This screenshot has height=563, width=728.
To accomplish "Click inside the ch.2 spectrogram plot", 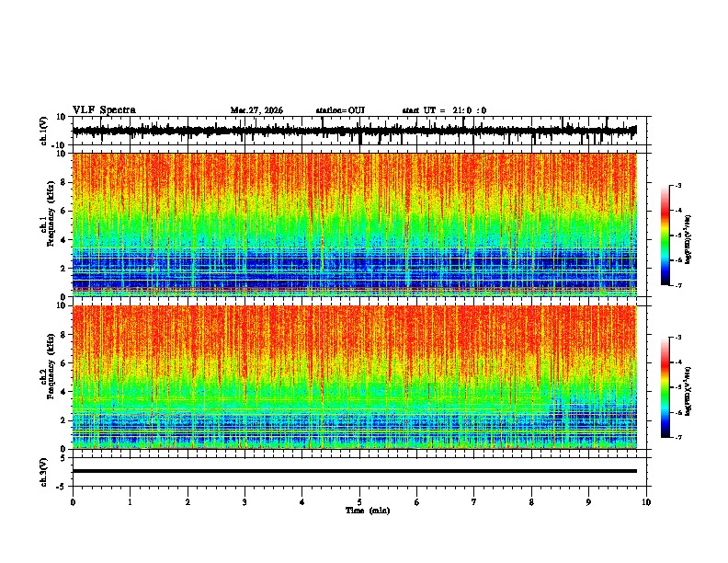I will (x=355, y=377).
